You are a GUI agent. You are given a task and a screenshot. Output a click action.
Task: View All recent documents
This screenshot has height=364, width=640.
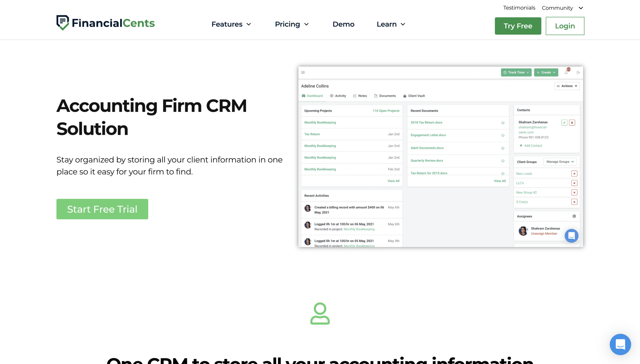pyautogui.click(x=500, y=181)
